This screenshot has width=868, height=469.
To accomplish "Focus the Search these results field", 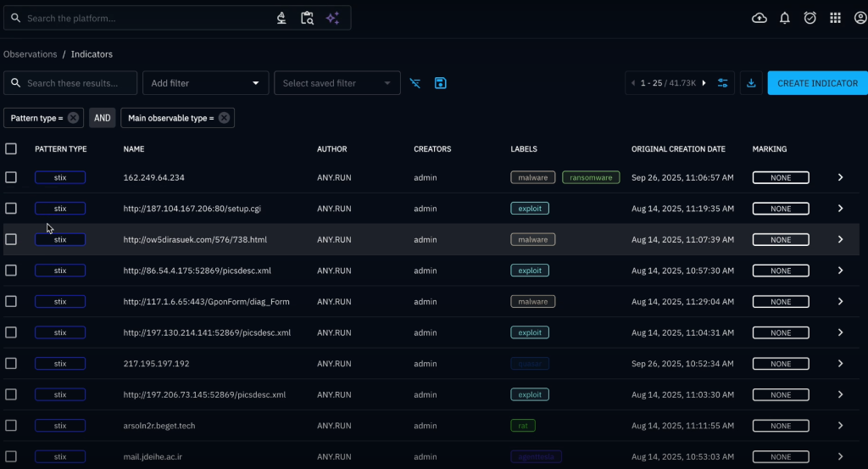I will click(x=70, y=83).
